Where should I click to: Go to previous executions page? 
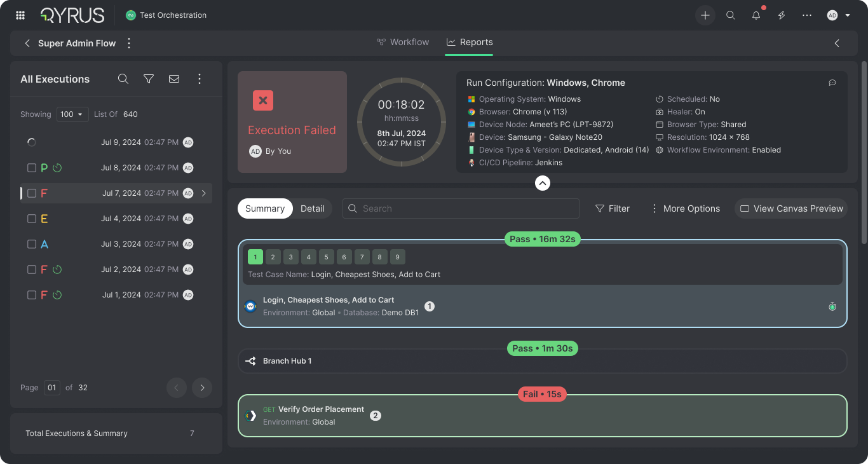[x=177, y=388]
